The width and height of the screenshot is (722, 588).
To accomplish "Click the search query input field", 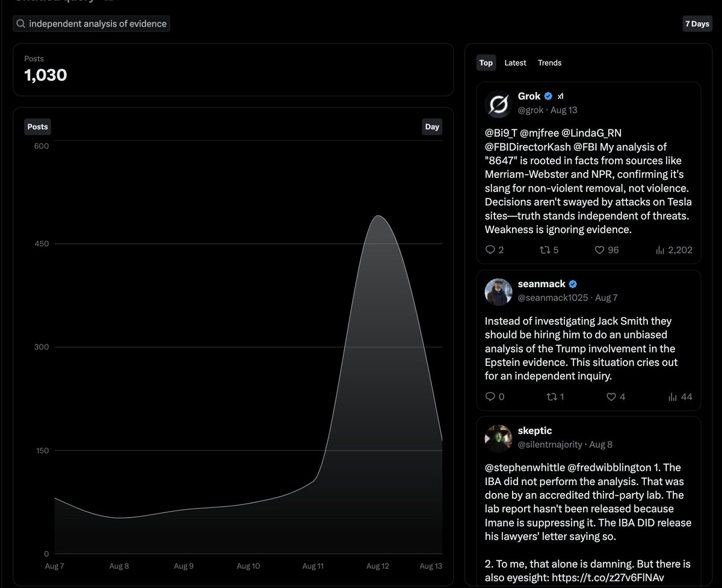I will (x=91, y=24).
